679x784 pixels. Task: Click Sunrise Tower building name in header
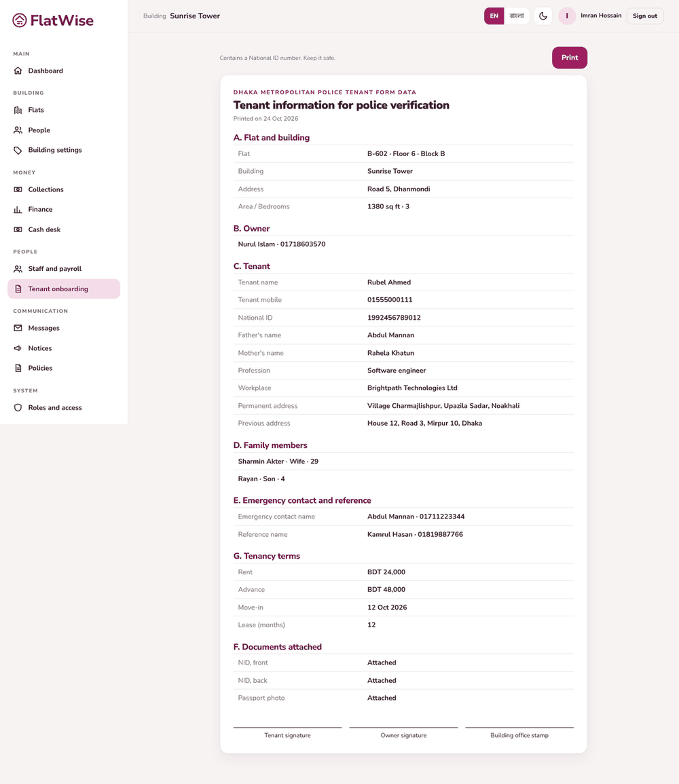[195, 16]
